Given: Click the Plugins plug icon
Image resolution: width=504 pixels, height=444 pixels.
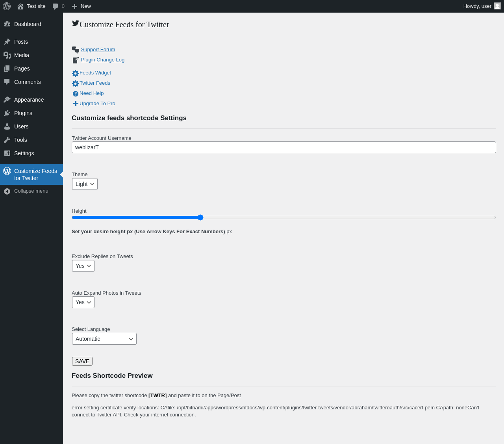Looking at the screenshot, I should point(7,113).
